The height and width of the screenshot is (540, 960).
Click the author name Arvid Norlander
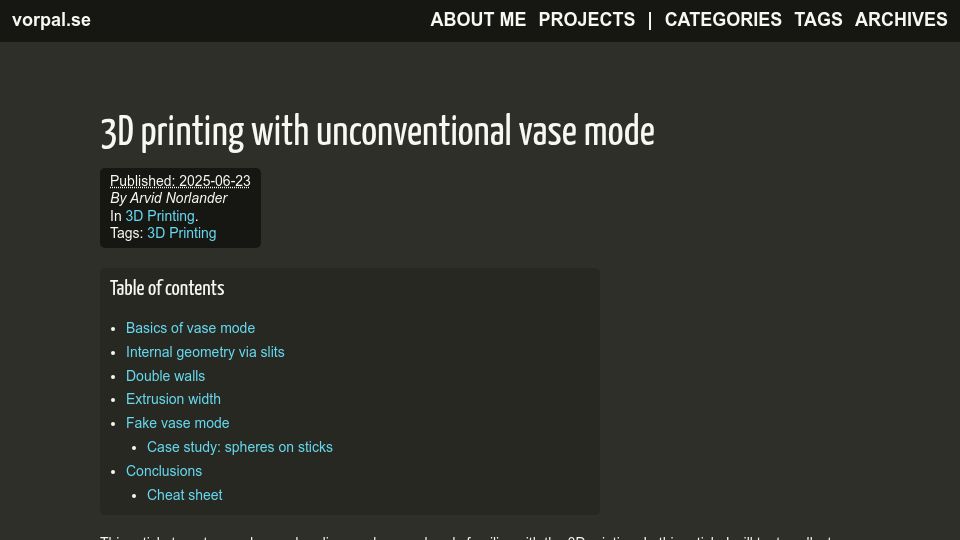[178, 198]
